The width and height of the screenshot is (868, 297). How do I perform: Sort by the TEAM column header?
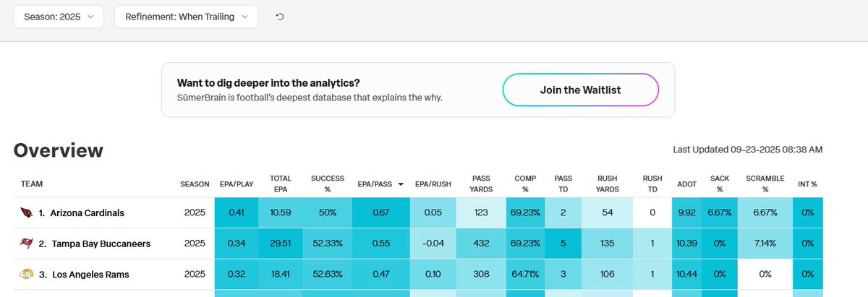pyautogui.click(x=32, y=184)
